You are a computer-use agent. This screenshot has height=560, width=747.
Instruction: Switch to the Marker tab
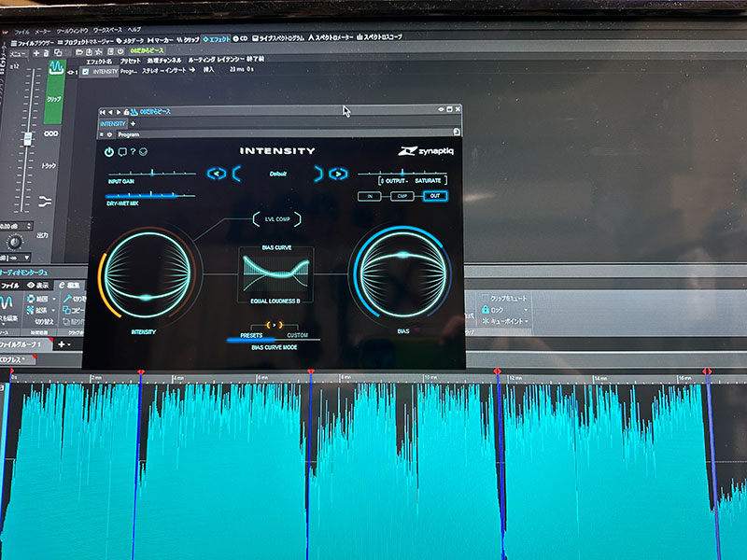(160, 40)
